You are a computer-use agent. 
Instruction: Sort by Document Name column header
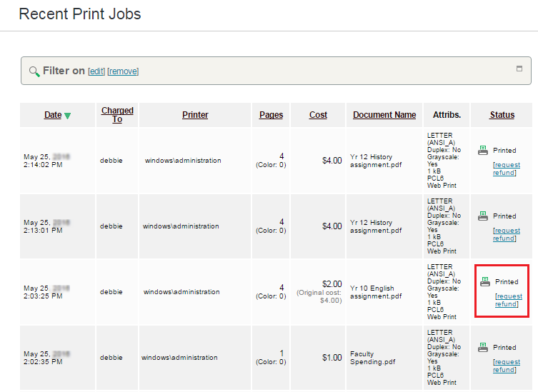[384, 115]
